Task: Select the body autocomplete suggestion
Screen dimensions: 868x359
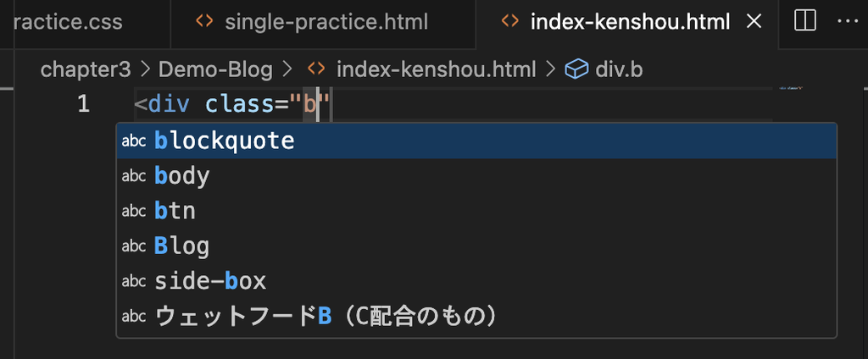Action: pyautogui.click(x=476, y=176)
